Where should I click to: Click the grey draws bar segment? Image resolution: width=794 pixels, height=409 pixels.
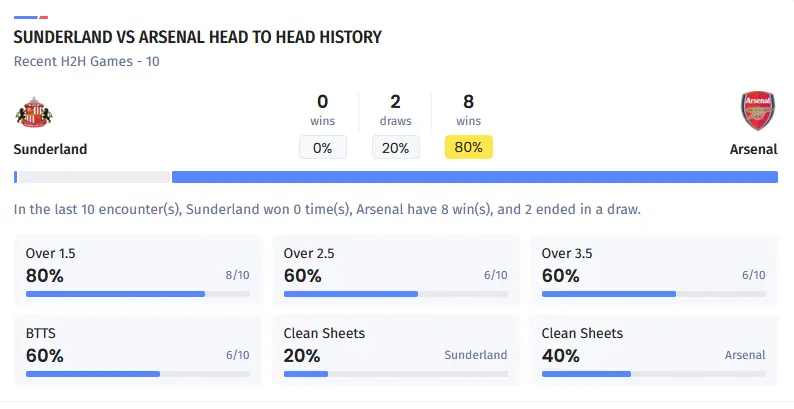pos(94,177)
